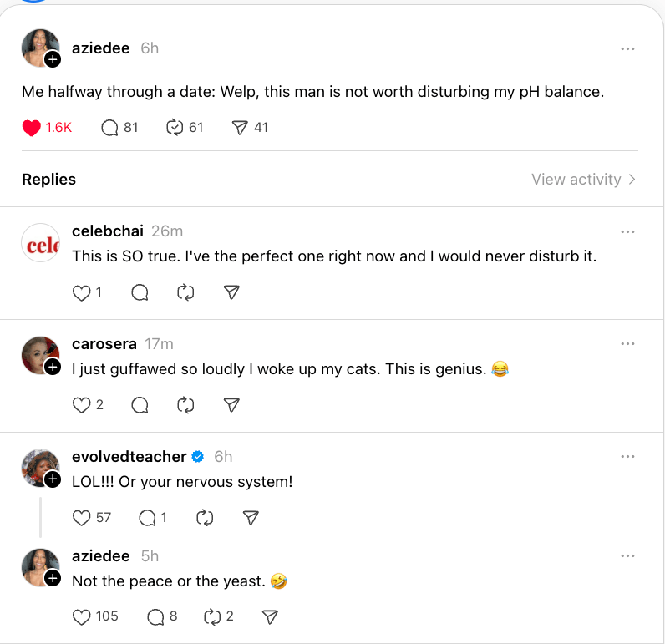Like evolvedteacher's nervous system reply
Viewport: 665px width, 644px height.
[81, 518]
